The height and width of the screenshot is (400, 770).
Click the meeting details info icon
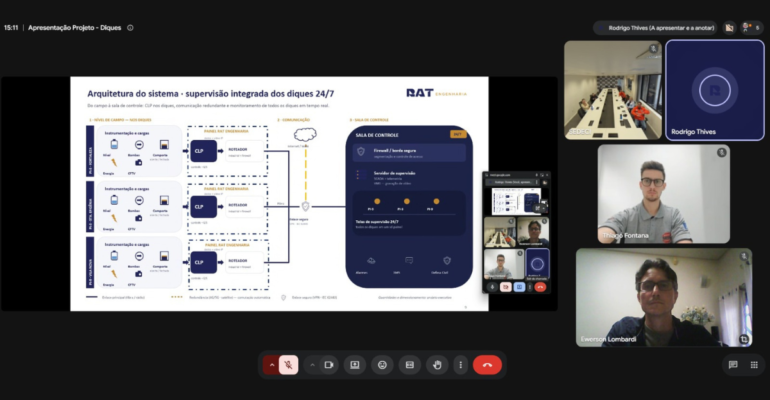pos(130,28)
